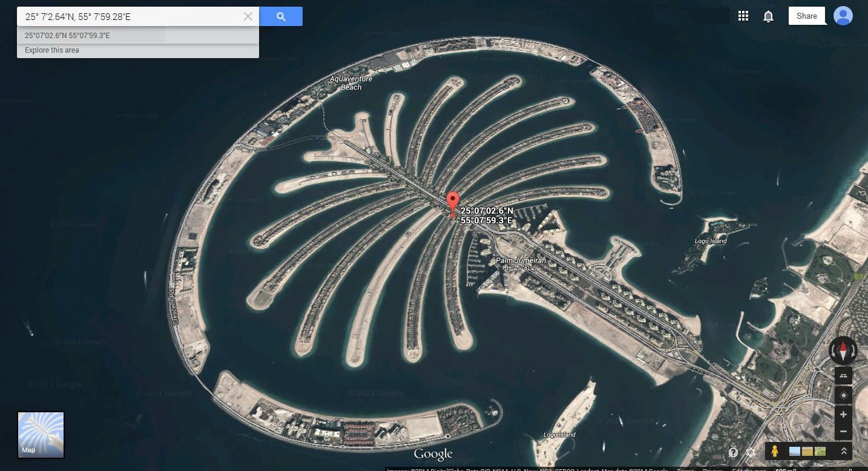868x471 pixels.
Task: Open the blue sky imagery thumbnail
Action: tap(795, 451)
